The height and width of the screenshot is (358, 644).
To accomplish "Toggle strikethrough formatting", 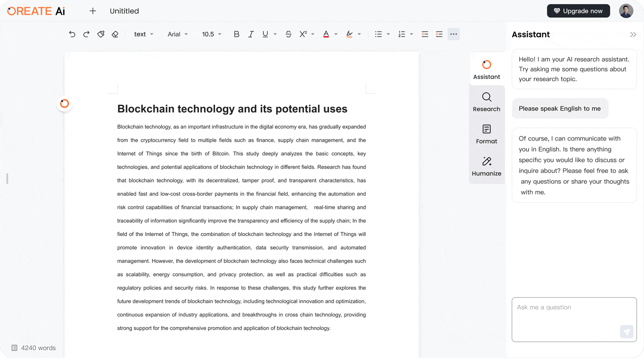I will click(288, 34).
